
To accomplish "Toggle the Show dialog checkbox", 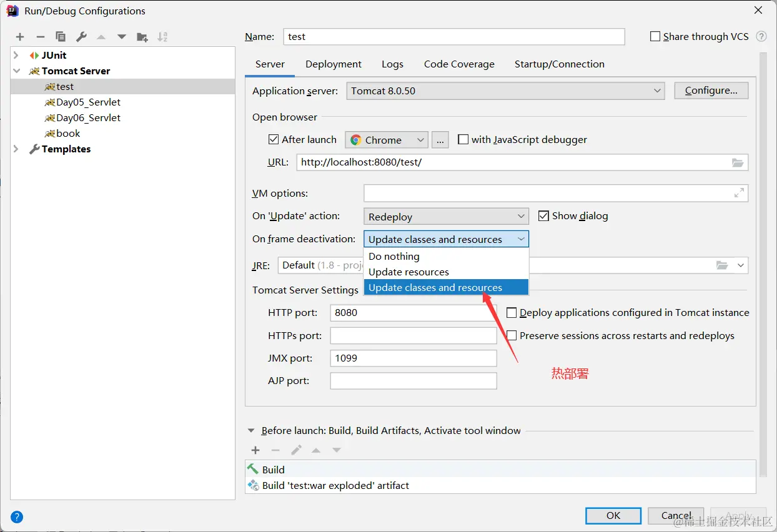I will 543,216.
